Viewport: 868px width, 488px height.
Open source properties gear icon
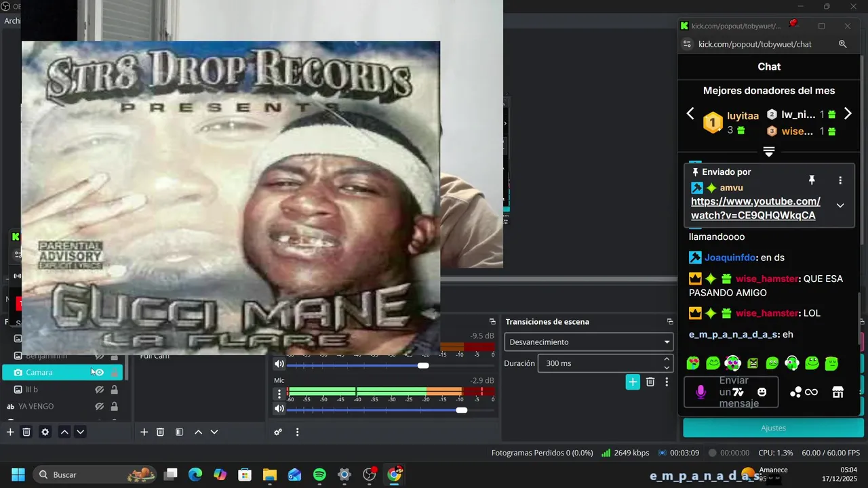tap(45, 432)
